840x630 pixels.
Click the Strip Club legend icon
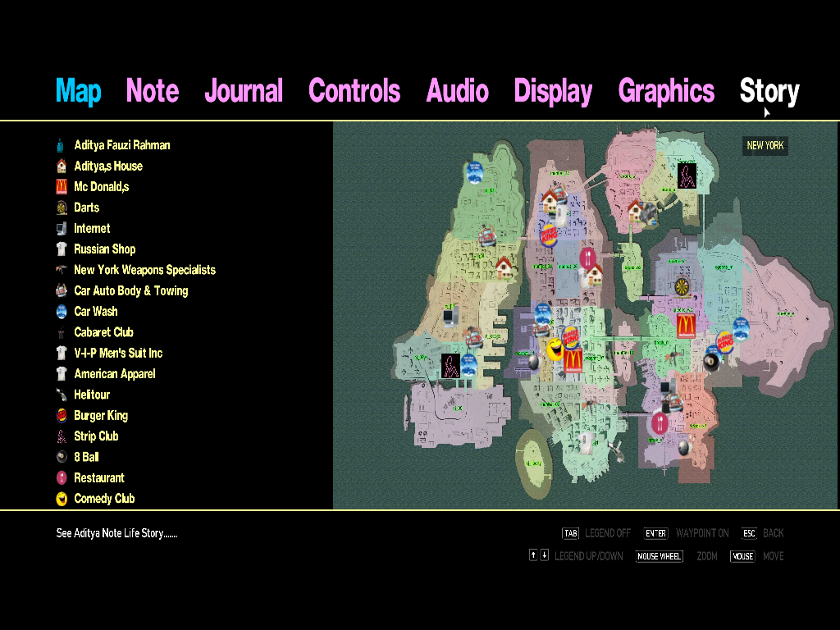62,436
